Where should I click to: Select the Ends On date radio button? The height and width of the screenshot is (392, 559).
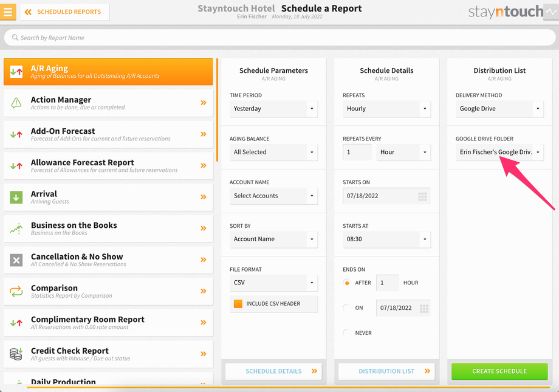[x=346, y=308]
